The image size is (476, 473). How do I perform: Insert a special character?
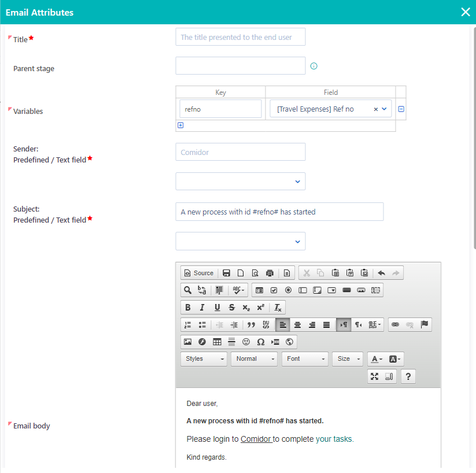(x=260, y=342)
